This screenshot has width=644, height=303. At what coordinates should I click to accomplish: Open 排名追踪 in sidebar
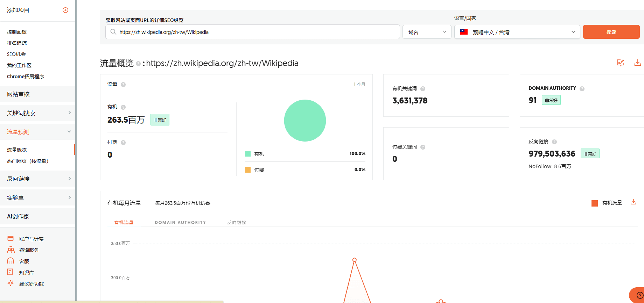pyautogui.click(x=17, y=43)
